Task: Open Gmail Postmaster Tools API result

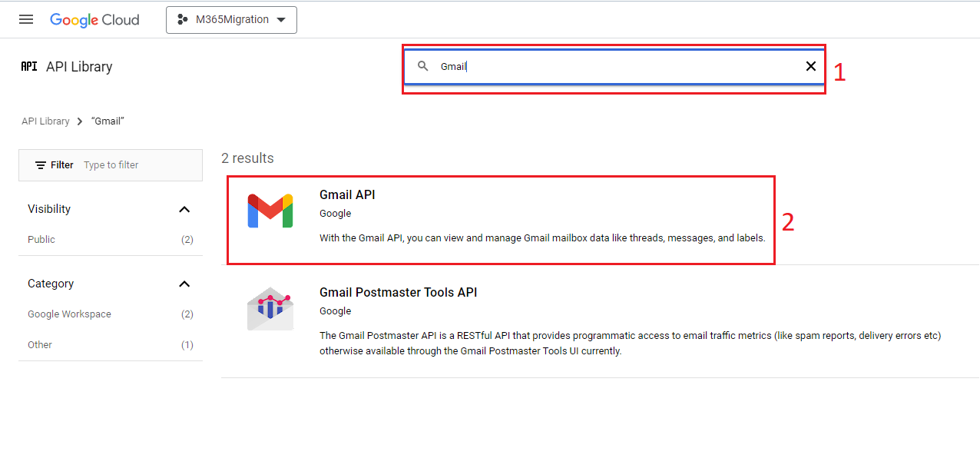Action: [600, 321]
